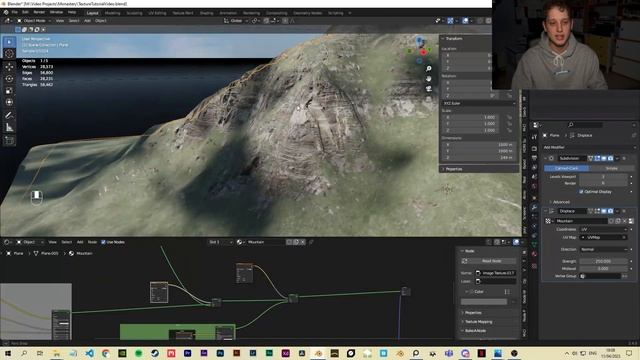Open Chrome from the taskbar
Screen dimensions: 640x360
[106, 353]
